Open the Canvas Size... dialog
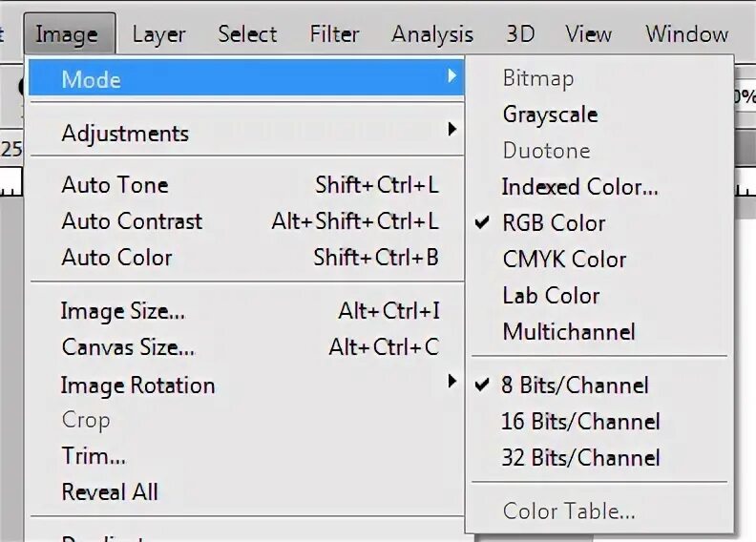The height and width of the screenshot is (542, 756). (x=128, y=347)
